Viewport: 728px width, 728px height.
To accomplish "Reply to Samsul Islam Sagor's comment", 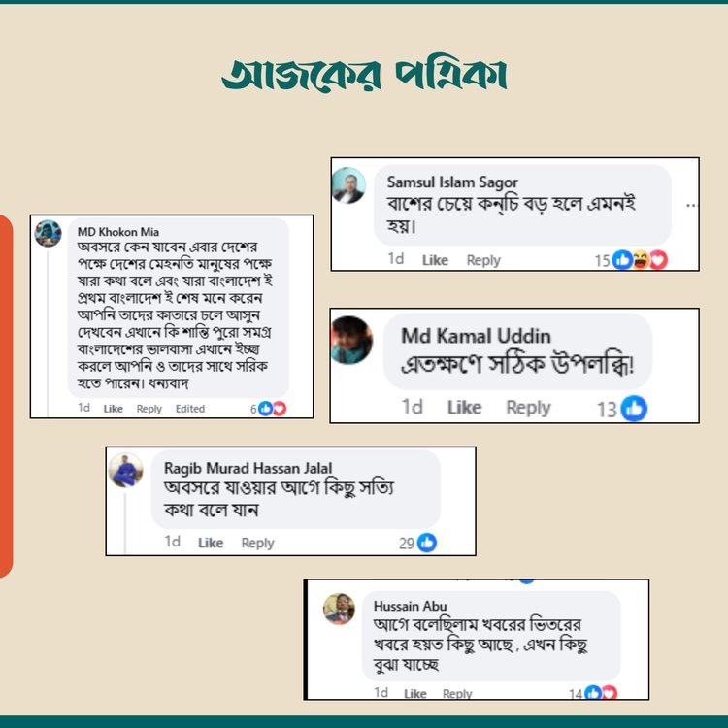I will click(483, 260).
